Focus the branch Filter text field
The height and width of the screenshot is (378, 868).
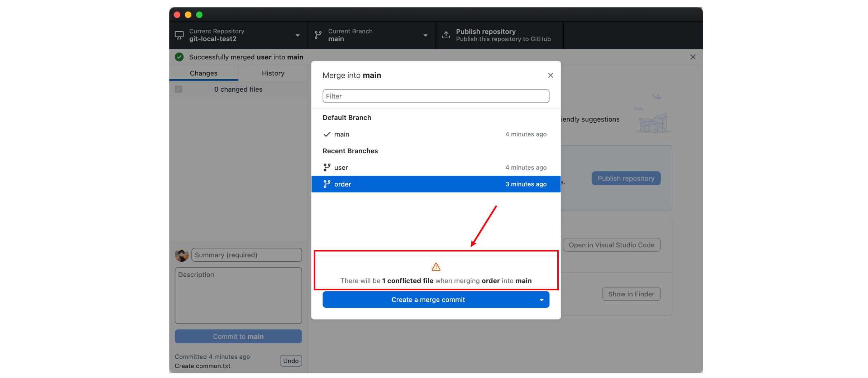[x=436, y=96]
